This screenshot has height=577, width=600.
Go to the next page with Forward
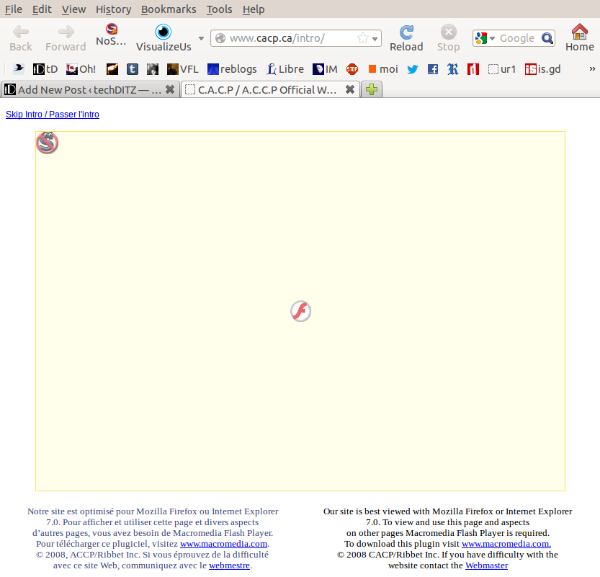[x=65, y=38]
